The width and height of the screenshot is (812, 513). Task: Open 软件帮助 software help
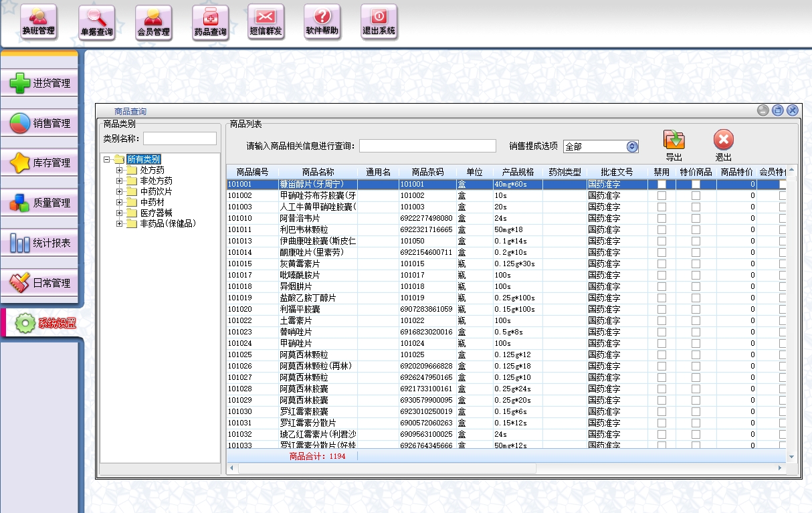coord(322,22)
